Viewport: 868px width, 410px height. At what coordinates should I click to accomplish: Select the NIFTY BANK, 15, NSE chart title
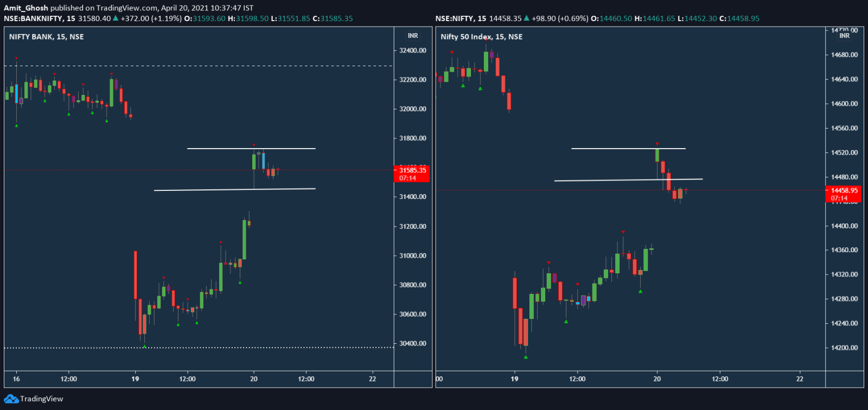47,37
